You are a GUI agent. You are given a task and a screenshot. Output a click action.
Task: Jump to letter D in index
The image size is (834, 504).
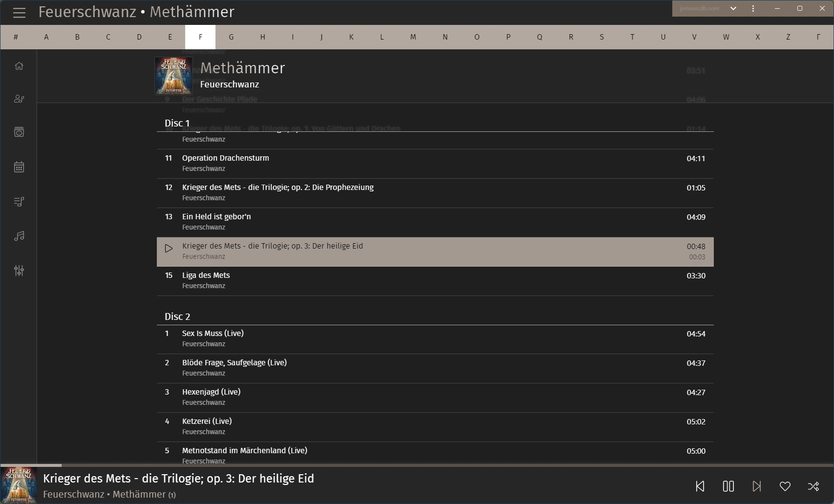(139, 37)
